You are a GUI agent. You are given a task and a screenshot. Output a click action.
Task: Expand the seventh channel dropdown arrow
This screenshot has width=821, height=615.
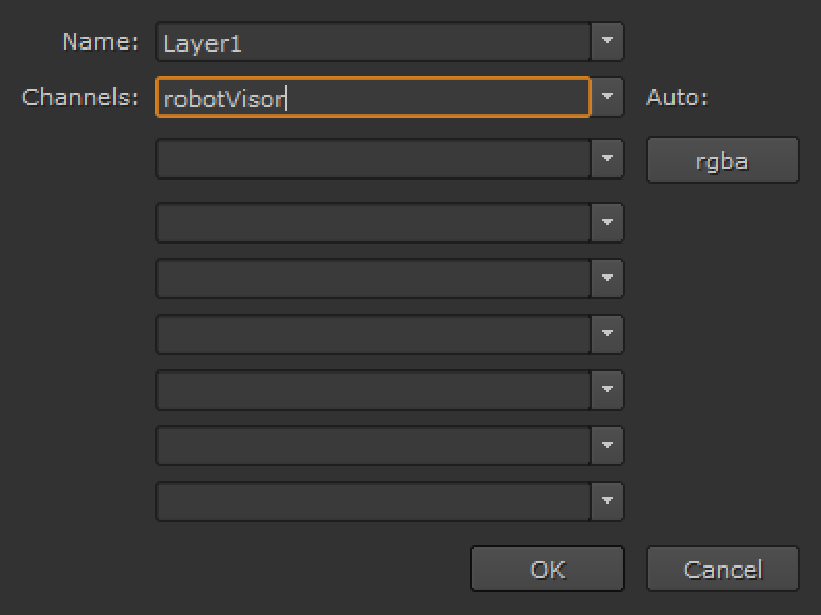point(607,446)
